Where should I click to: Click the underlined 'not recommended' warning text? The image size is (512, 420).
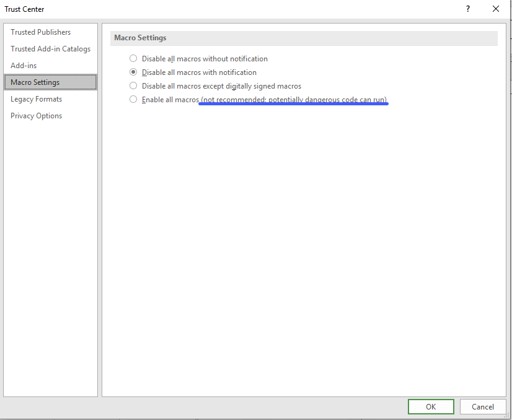[294, 100]
